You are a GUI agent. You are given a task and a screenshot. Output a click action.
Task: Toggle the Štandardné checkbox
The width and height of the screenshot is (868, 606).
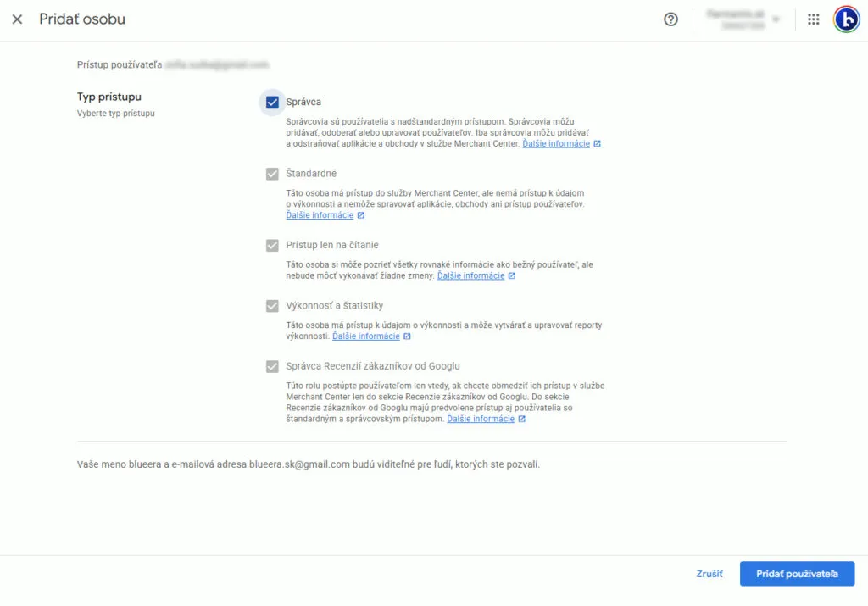[272, 174]
